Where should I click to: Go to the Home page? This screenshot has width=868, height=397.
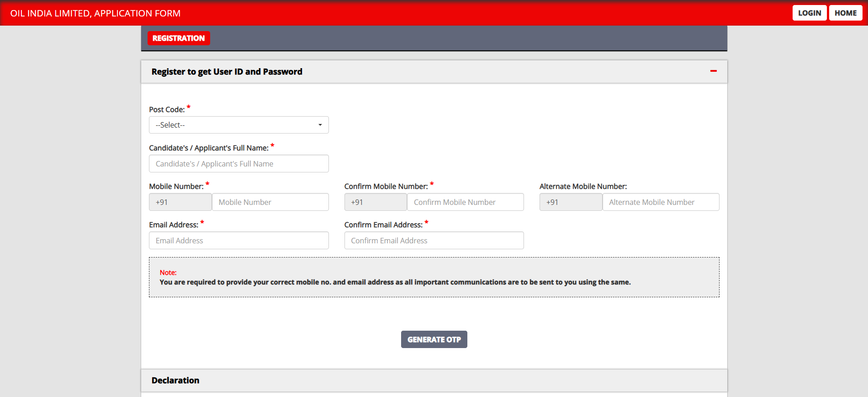[x=845, y=13]
